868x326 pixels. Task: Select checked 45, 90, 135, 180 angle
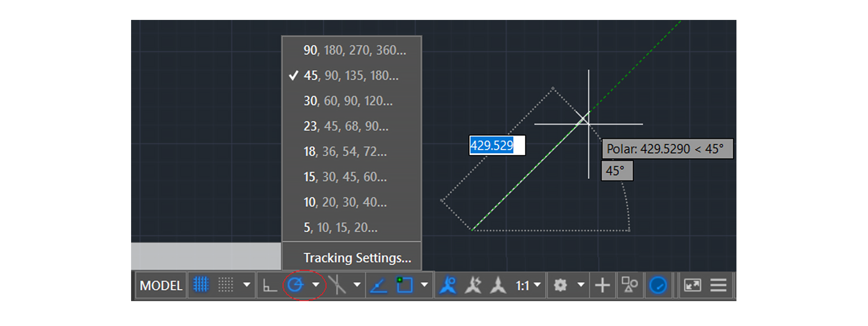pyautogui.click(x=352, y=75)
